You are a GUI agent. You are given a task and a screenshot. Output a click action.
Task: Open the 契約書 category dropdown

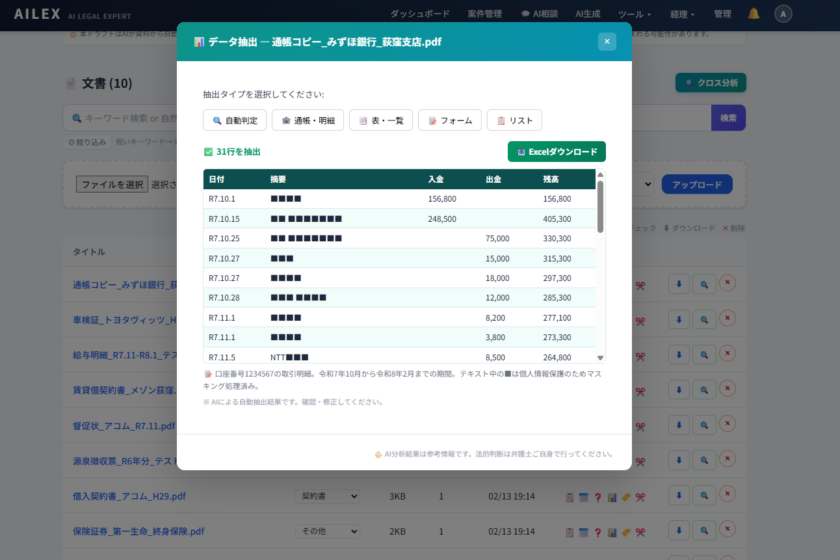point(326,496)
